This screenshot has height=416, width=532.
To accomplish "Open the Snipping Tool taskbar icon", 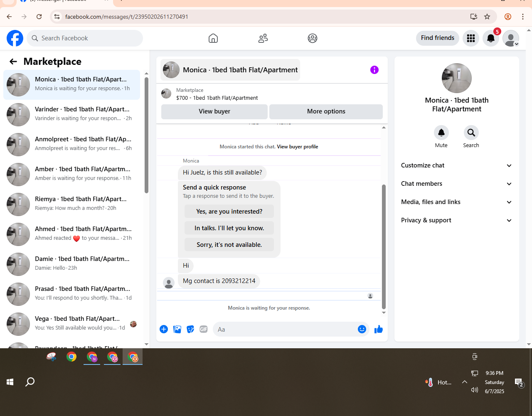I will 52,357.
